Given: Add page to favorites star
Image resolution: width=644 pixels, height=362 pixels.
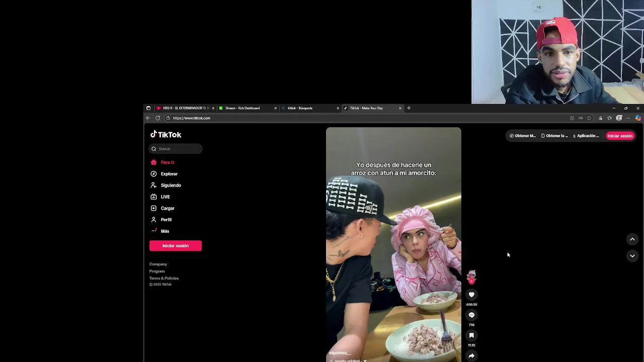Looking at the screenshot, I should tap(589, 118).
